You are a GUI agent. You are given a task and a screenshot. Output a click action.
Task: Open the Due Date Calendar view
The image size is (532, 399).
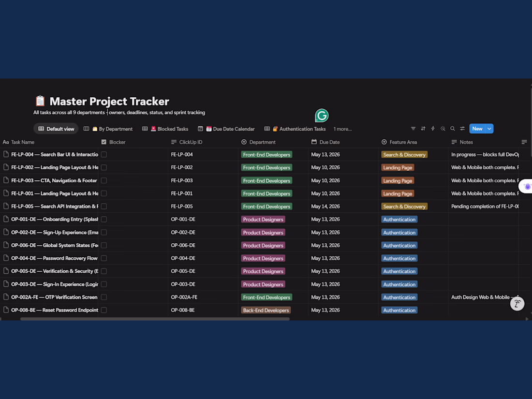click(226, 129)
